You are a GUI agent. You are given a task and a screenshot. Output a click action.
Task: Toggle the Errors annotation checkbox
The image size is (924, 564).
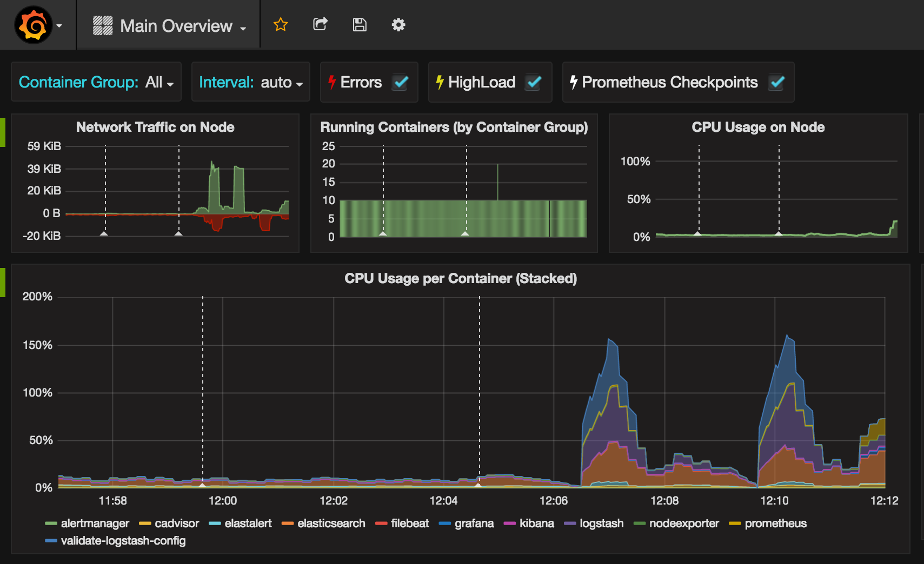[401, 82]
